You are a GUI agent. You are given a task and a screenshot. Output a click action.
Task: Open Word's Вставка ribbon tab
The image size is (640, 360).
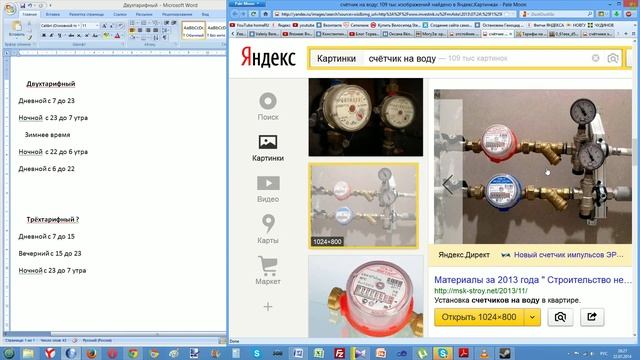click(x=53, y=14)
